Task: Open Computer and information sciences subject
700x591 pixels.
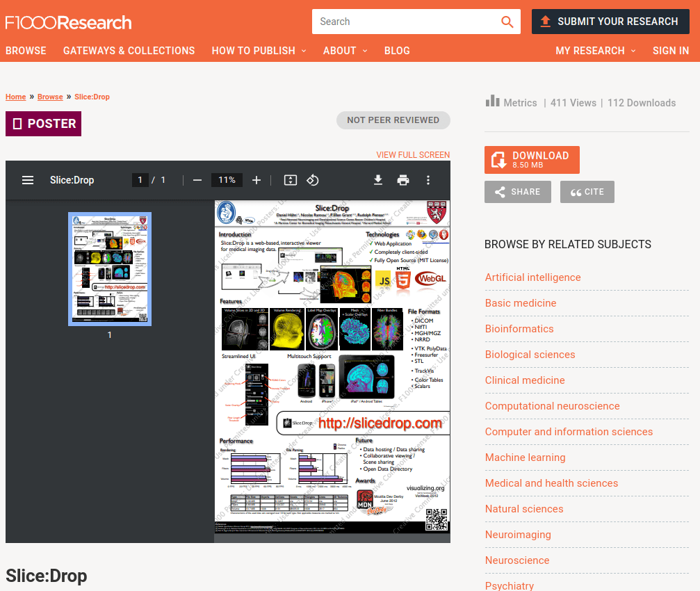Action: click(x=569, y=432)
